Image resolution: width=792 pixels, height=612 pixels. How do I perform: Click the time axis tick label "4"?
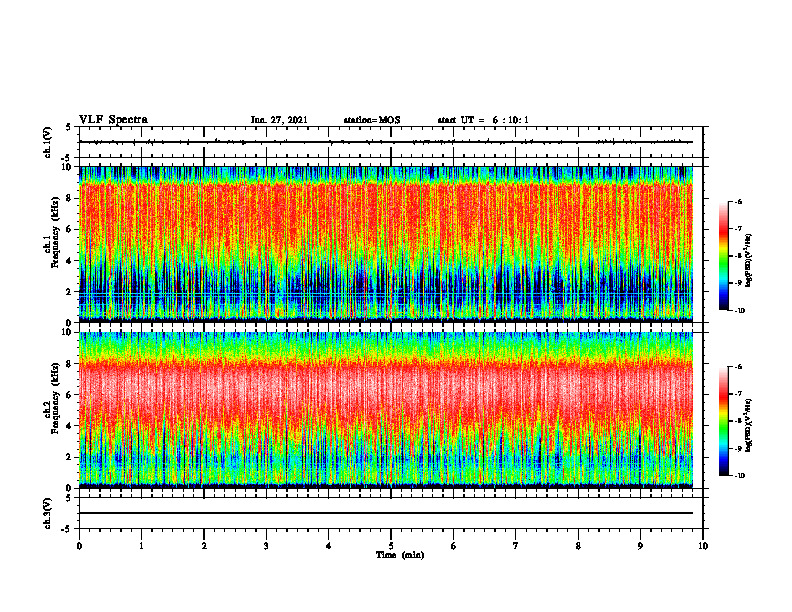coord(328,546)
